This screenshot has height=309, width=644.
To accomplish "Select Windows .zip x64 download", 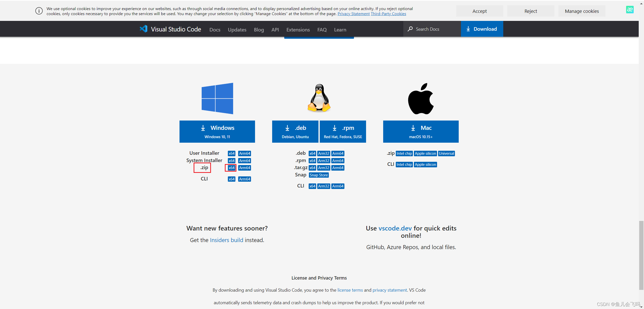I will 231,168.
